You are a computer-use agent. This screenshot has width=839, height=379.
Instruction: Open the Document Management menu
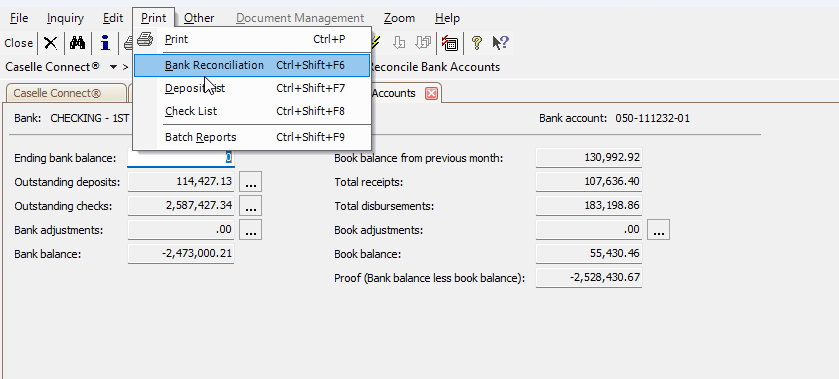point(300,18)
